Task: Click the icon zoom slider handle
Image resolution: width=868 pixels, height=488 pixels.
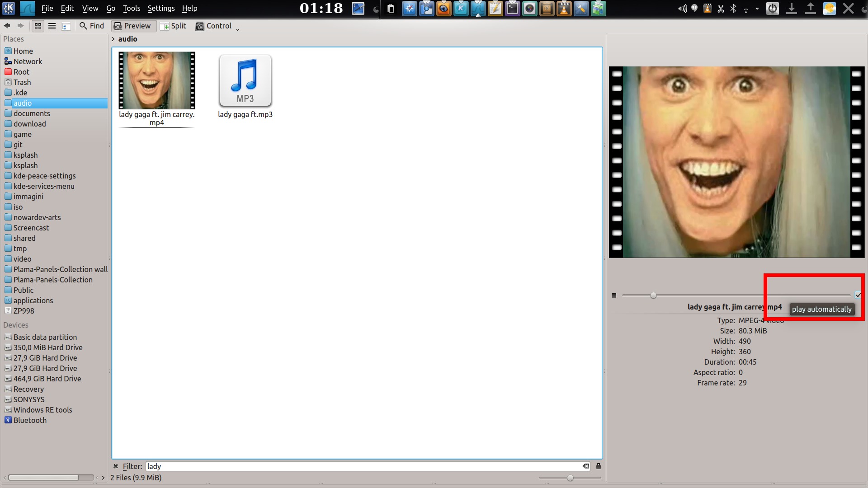Action: click(x=570, y=478)
